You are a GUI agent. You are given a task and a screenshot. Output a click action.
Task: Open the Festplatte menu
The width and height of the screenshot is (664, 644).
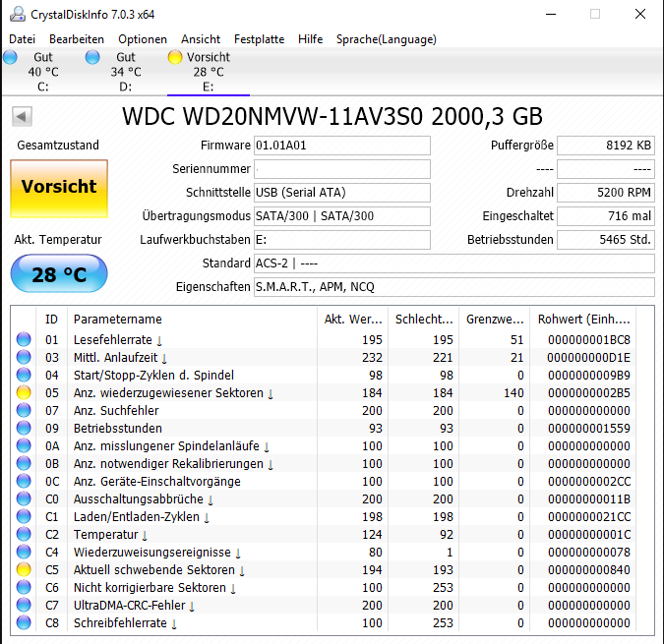(259, 39)
